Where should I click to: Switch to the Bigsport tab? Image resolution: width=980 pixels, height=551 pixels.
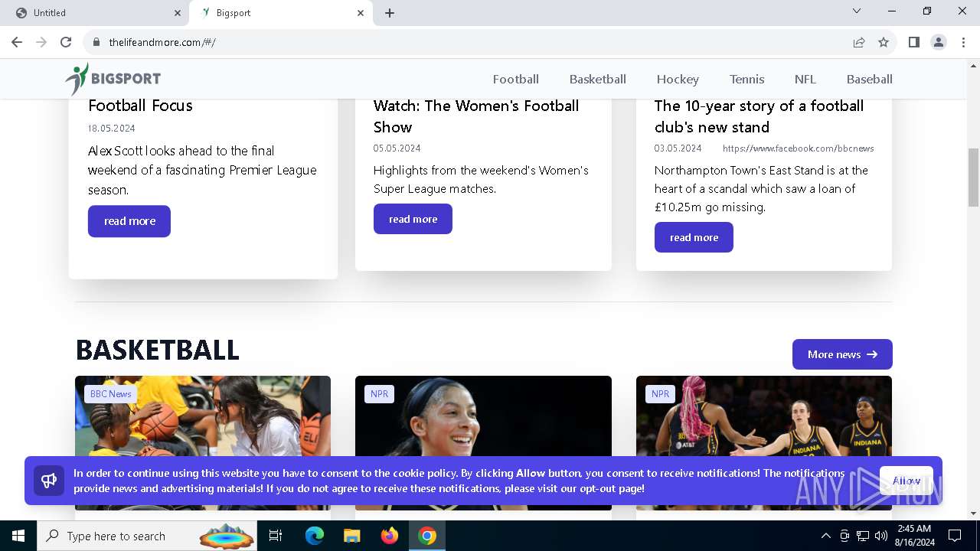(281, 13)
